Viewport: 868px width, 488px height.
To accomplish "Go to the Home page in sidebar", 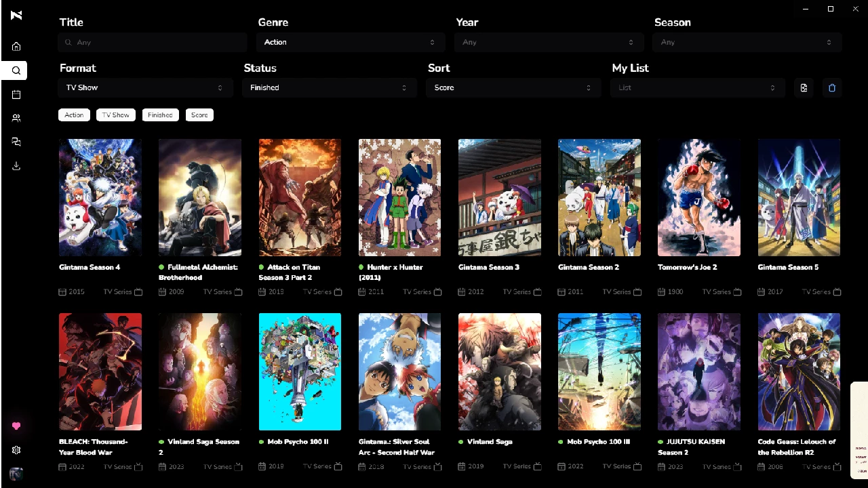I will click(x=16, y=47).
